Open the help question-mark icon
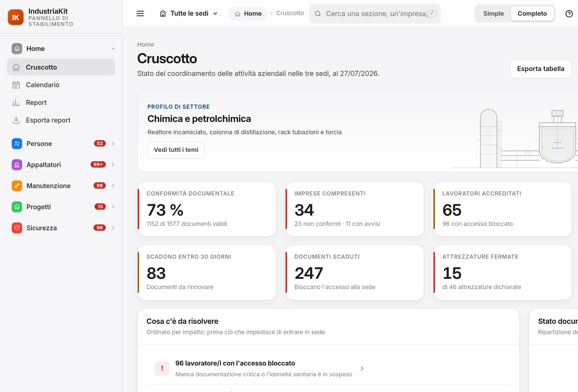578x392 pixels. (x=569, y=14)
